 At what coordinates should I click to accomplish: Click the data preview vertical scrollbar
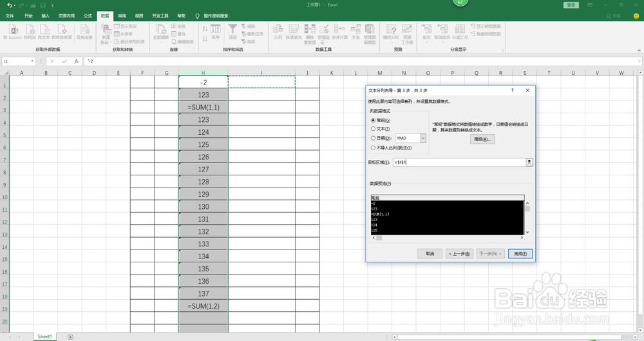pyautogui.click(x=527, y=217)
